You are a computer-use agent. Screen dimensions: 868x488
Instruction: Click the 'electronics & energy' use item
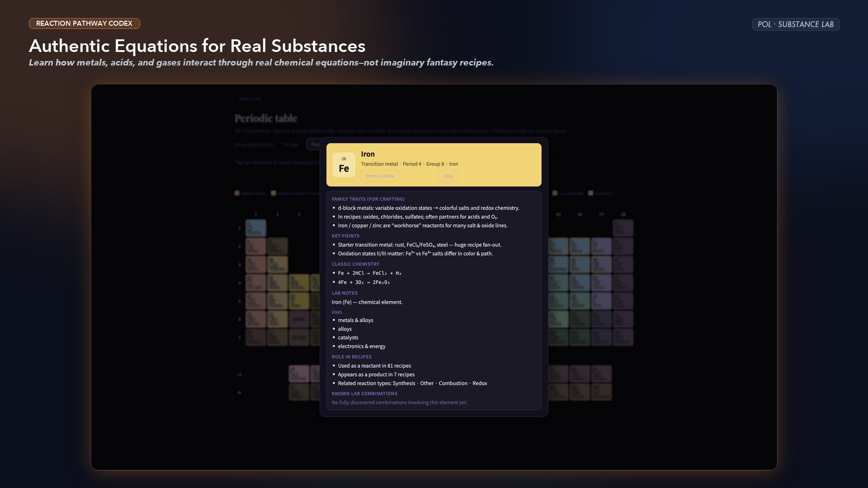(x=362, y=347)
